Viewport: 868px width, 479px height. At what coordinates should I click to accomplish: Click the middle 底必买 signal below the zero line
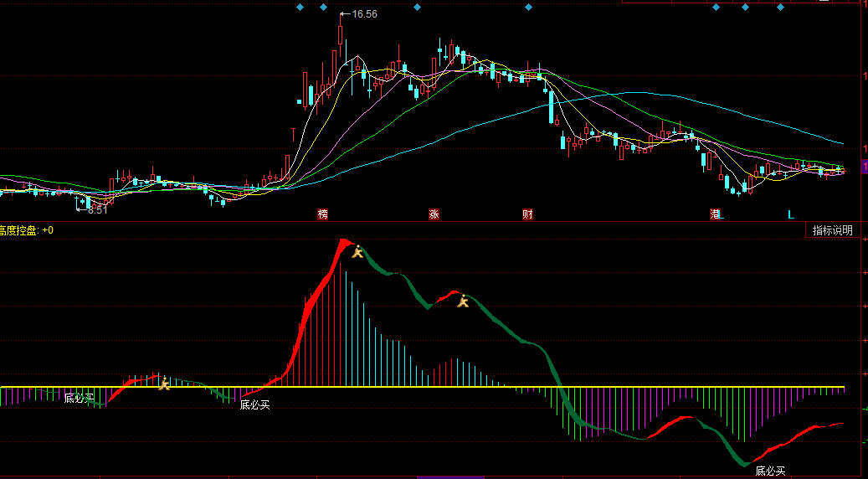click(255, 405)
